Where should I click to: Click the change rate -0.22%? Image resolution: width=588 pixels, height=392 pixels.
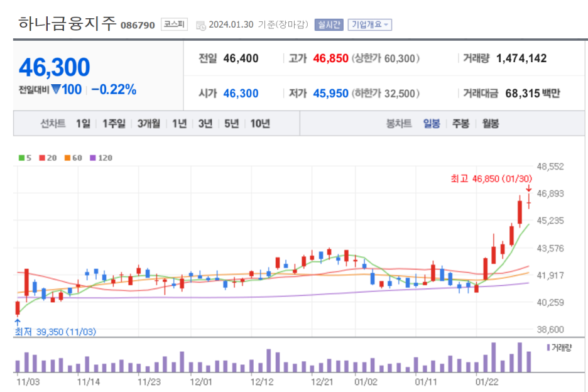[114, 90]
